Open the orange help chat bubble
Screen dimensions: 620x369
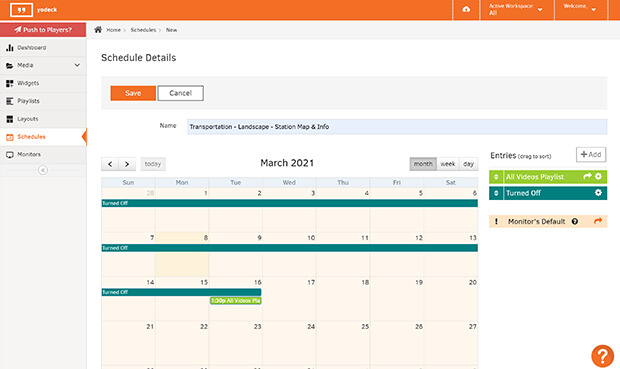[x=603, y=356]
